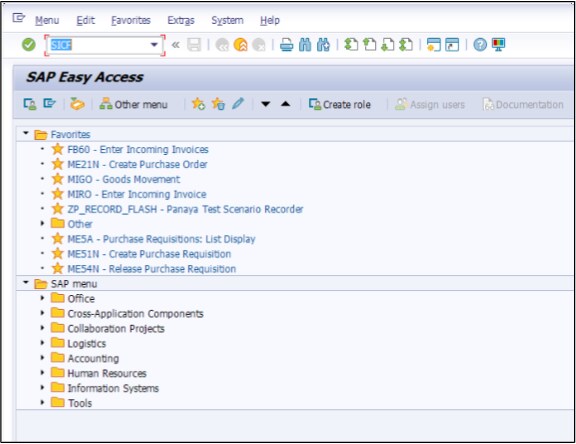Open the command field history dropdown arrow
This screenshot has width=576, height=444.
click(x=154, y=45)
